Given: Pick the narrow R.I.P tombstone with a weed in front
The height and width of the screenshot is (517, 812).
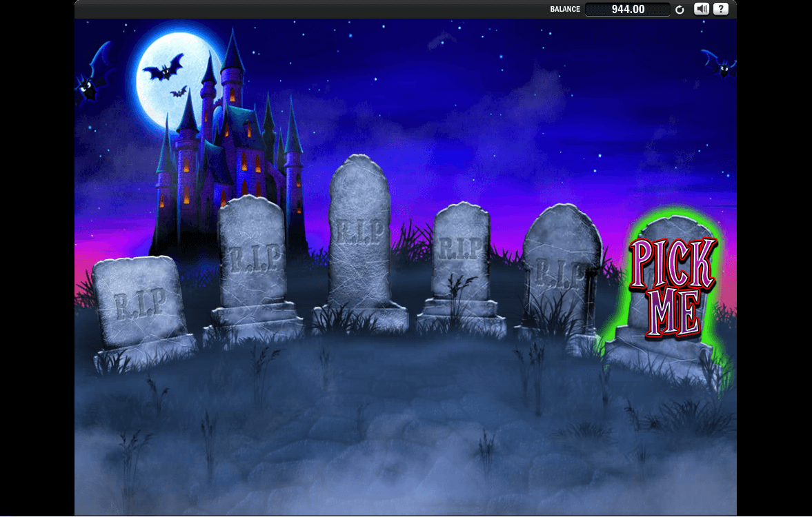Looking at the screenshot, I should 461,269.
